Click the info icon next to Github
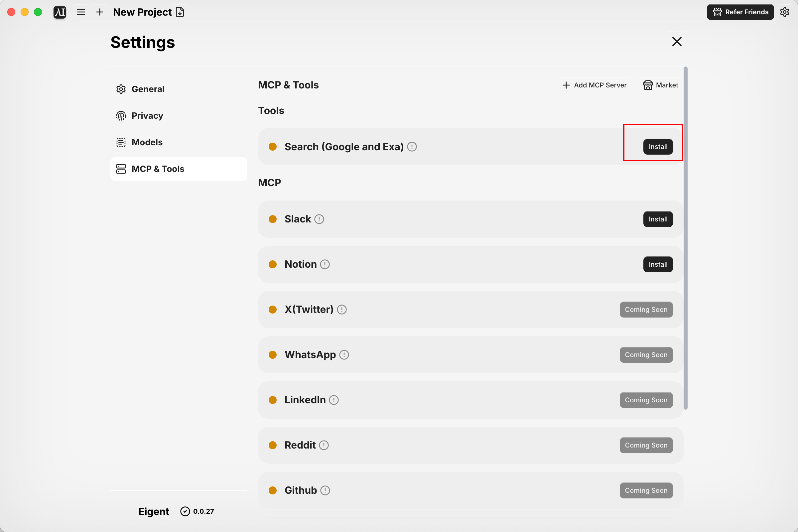 coord(325,490)
